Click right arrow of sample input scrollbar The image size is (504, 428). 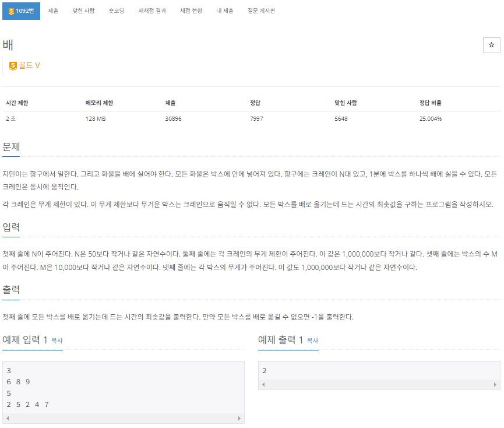239,418
